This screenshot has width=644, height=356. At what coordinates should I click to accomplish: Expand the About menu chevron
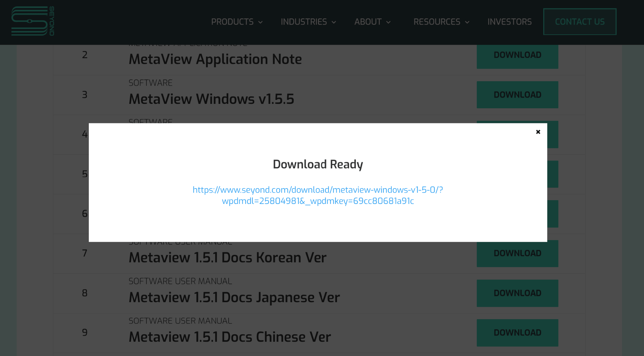pyautogui.click(x=388, y=22)
